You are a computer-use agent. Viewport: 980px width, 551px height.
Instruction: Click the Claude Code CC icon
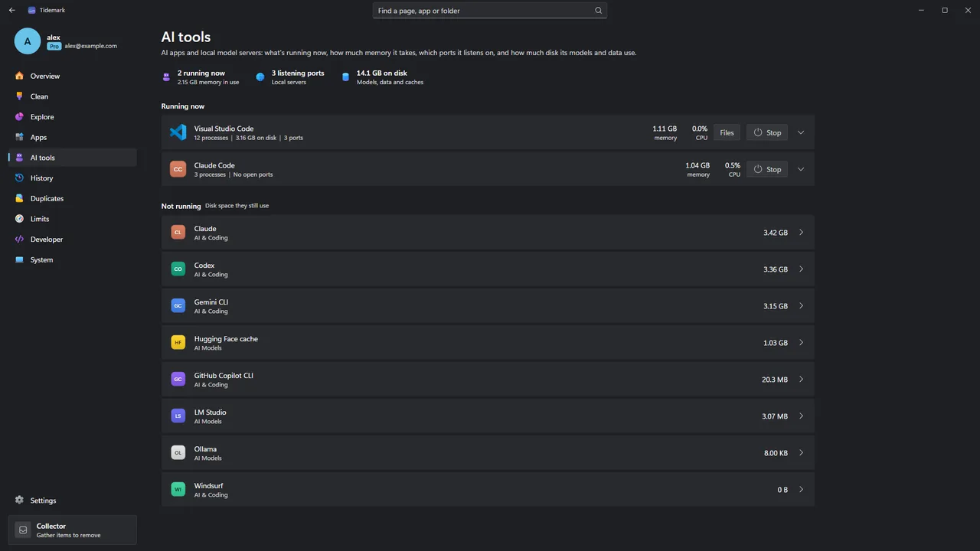click(178, 169)
